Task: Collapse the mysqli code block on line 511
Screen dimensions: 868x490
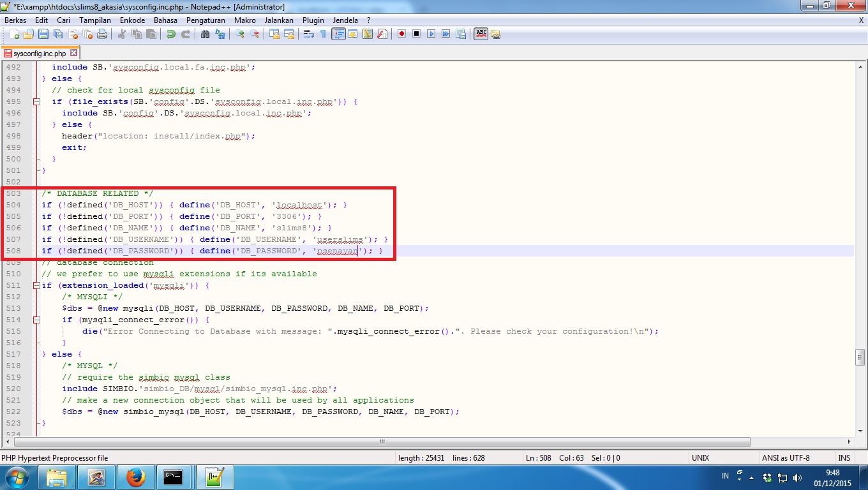Action: tap(36, 285)
